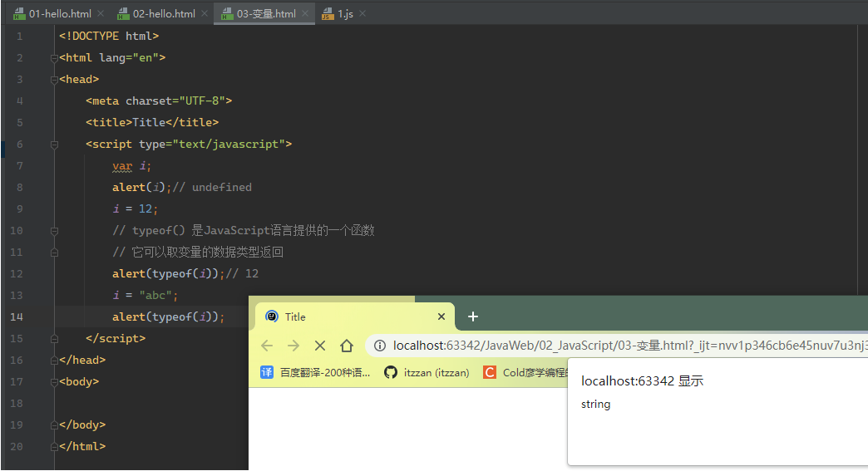Click the site information icon in address bar
This screenshot has width=868, height=471.
(380, 346)
